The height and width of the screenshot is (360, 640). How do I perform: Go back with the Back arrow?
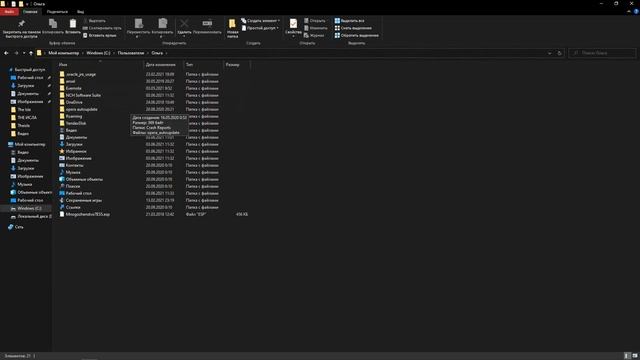coord(6,53)
